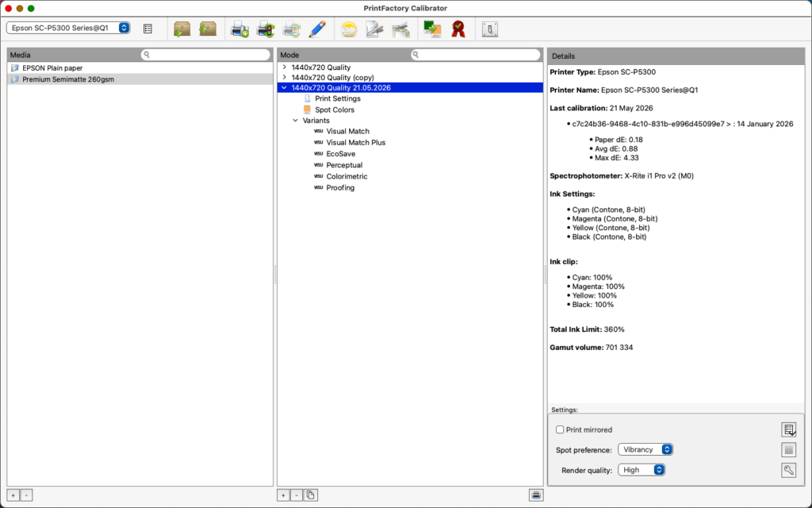The height and width of the screenshot is (508, 812).
Task: Select the Visual Match variant label
Action: pyautogui.click(x=347, y=132)
